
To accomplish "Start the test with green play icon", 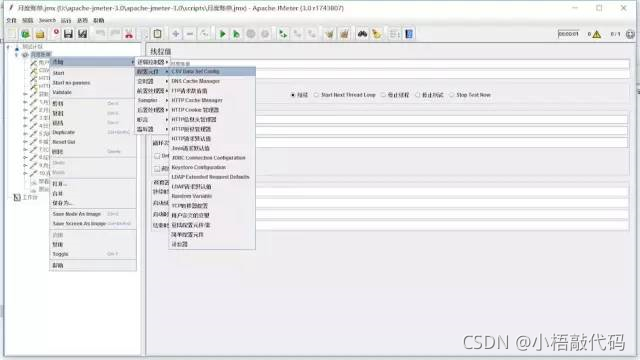I will coord(222,34).
